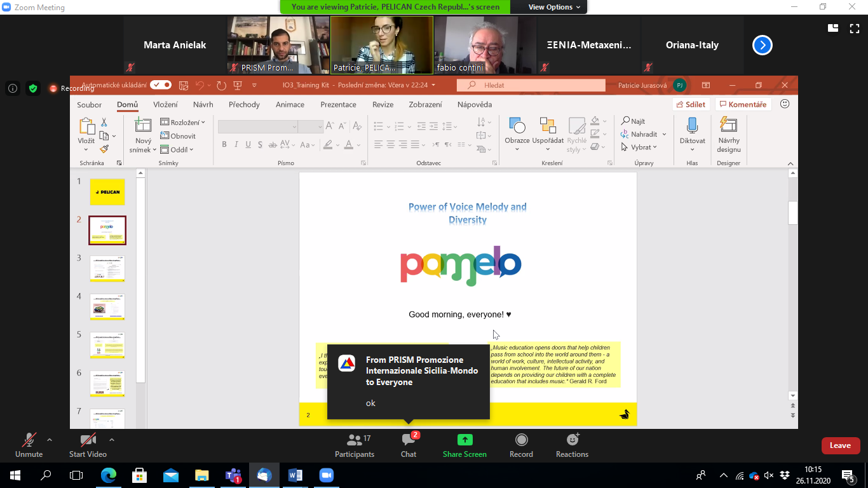The image size is (868, 488).
Task: Click the smiley feedback icon
Action: pos(785,104)
